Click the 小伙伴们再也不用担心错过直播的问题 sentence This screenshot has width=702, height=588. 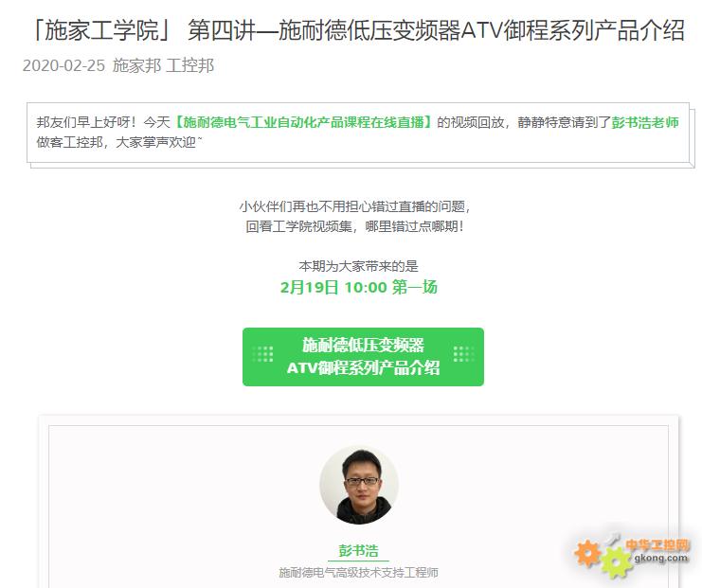[x=354, y=206]
